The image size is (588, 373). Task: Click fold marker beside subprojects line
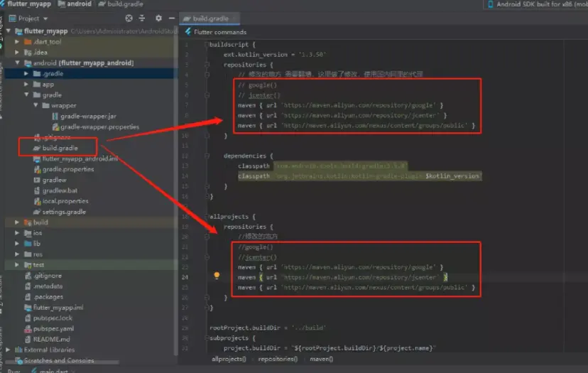207,338
